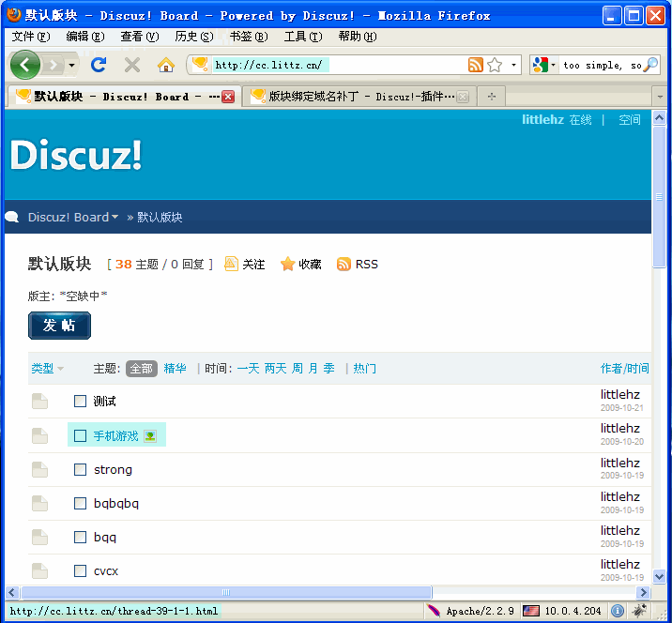Click the blue info icon in status bar
Viewport: 672px width, 623px height.
pos(618,611)
